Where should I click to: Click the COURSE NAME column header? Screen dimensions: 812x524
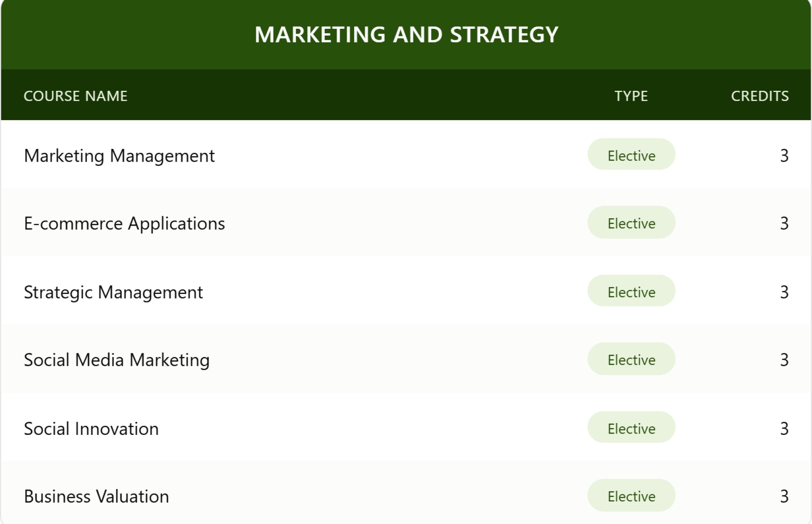pyautogui.click(x=76, y=96)
